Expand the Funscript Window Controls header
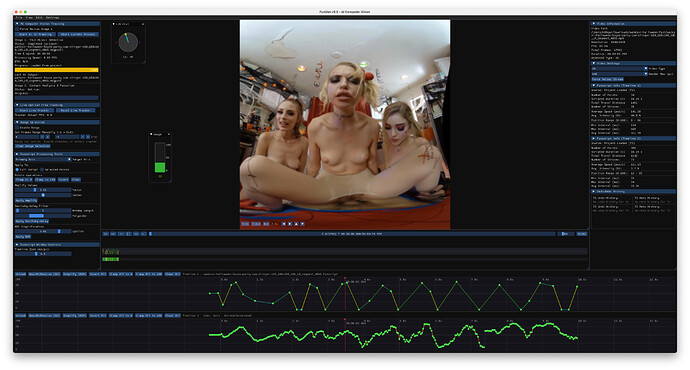This screenshot has height=370, width=690. (x=57, y=244)
